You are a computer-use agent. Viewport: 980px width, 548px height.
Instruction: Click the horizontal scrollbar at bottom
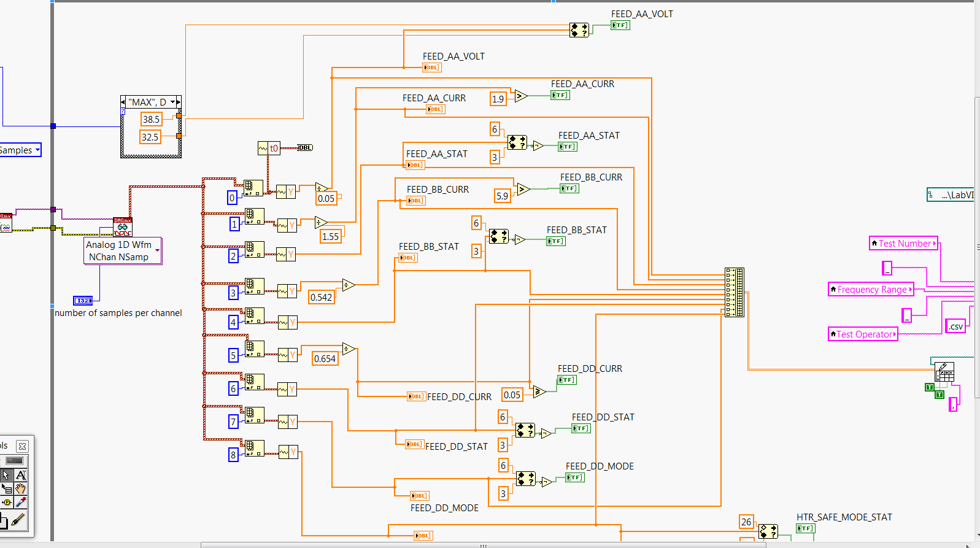[x=484, y=545]
